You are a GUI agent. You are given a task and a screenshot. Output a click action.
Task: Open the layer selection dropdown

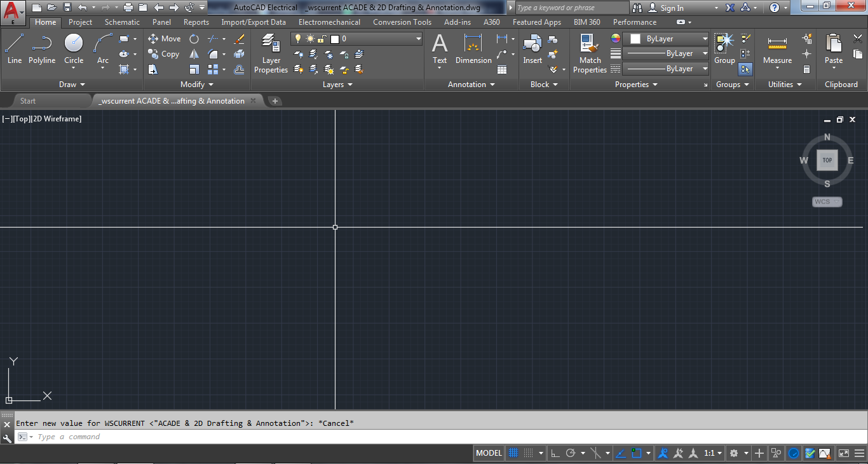(x=417, y=38)
